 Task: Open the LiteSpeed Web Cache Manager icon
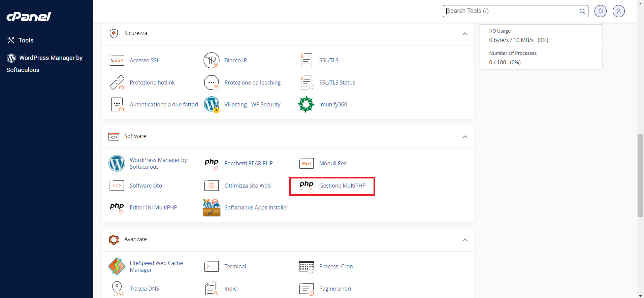click(117, 266)
